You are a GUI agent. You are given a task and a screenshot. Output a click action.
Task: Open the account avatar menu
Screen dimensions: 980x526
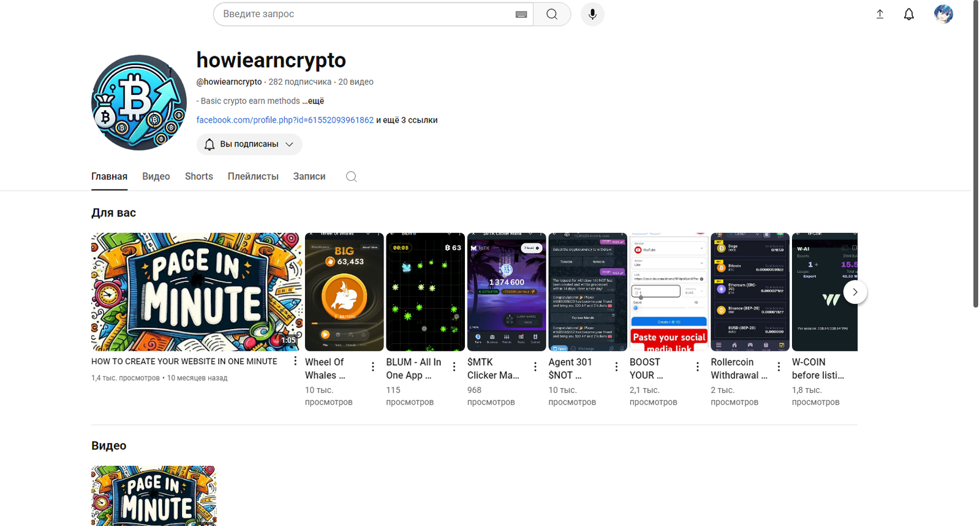click(x=943, y=14)
